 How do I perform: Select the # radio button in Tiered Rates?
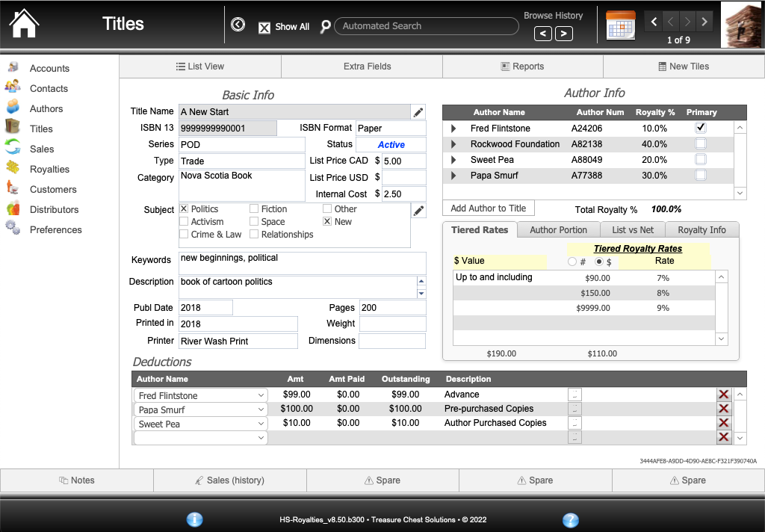pos(573,262)
